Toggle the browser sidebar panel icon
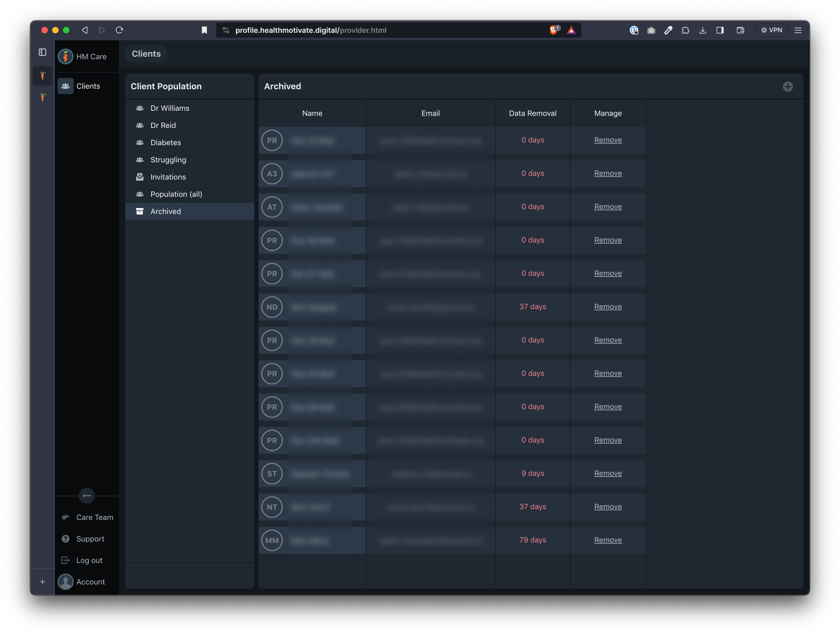 [720, 30]
